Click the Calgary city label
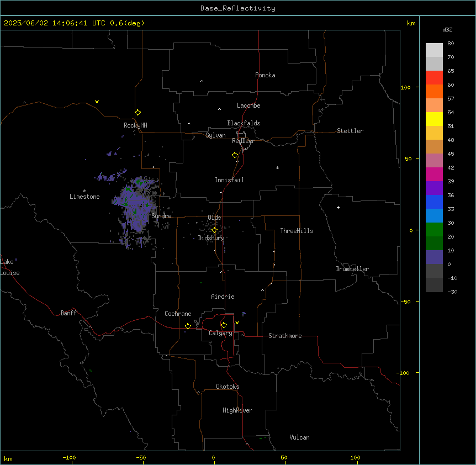This screenshot has height=465, width=476. (x=220, y=333)
